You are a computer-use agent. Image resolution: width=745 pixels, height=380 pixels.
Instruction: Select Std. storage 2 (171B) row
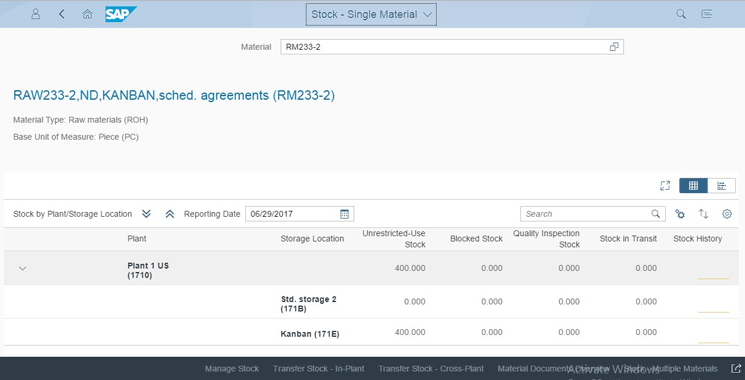click(x=372, y=302)
